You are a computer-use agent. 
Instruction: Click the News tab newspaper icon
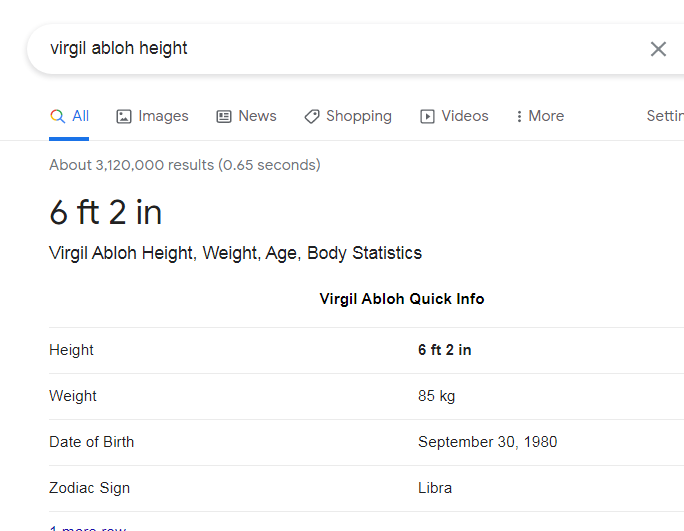click(224, 116)
